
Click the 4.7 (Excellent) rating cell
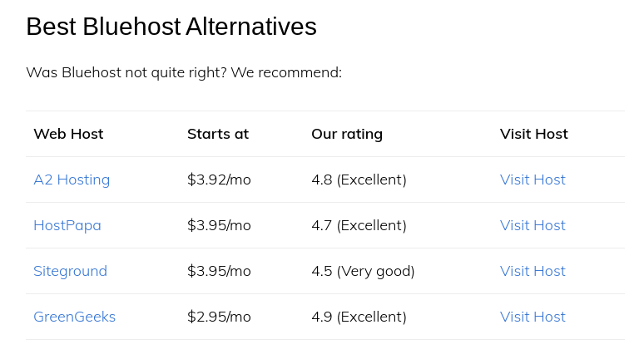coord(359,225)
